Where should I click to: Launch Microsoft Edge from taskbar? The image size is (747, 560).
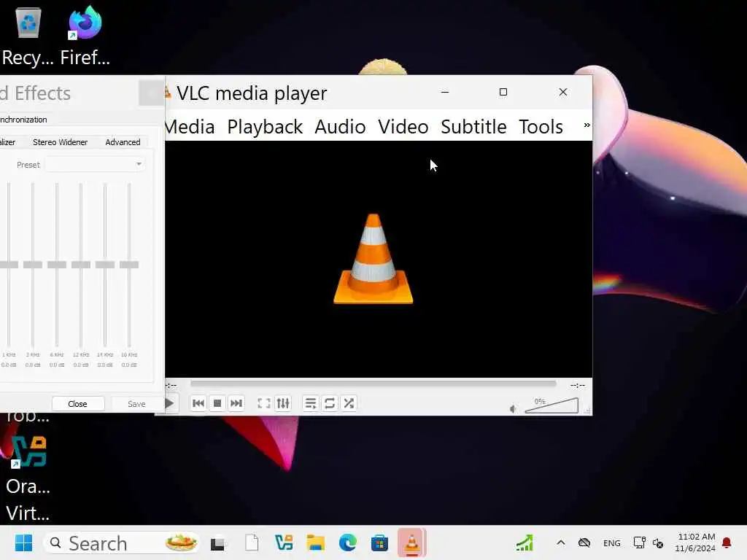[348, 542]
